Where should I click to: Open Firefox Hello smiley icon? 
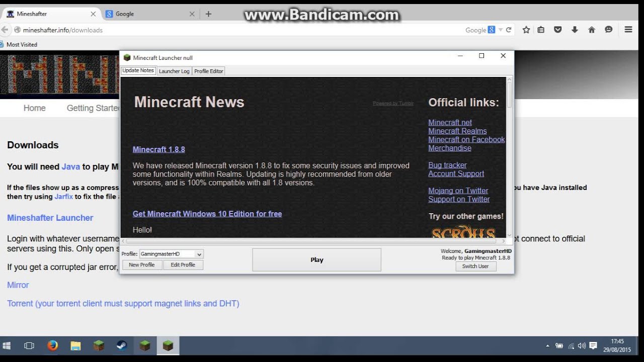pos(609,30)
